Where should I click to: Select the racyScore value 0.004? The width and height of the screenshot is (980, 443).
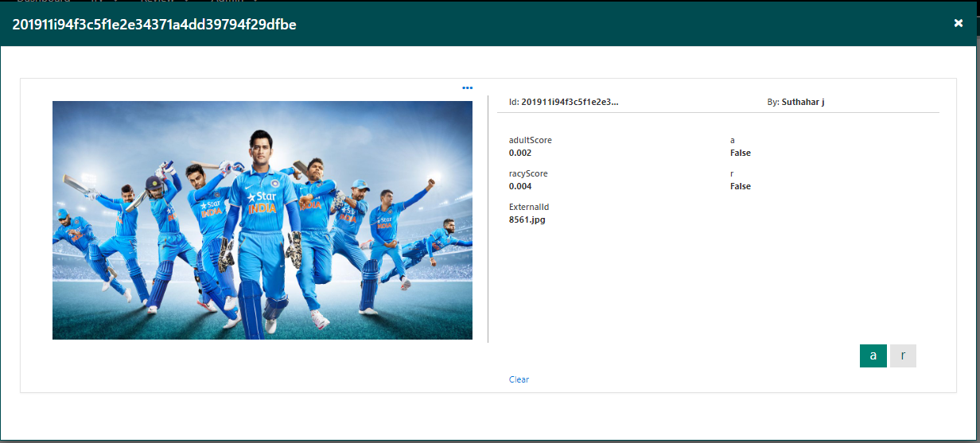coord(520,186)
